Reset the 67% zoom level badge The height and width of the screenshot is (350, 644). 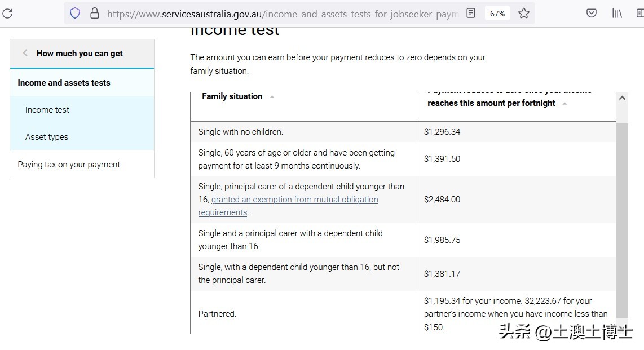coord(497,14)
